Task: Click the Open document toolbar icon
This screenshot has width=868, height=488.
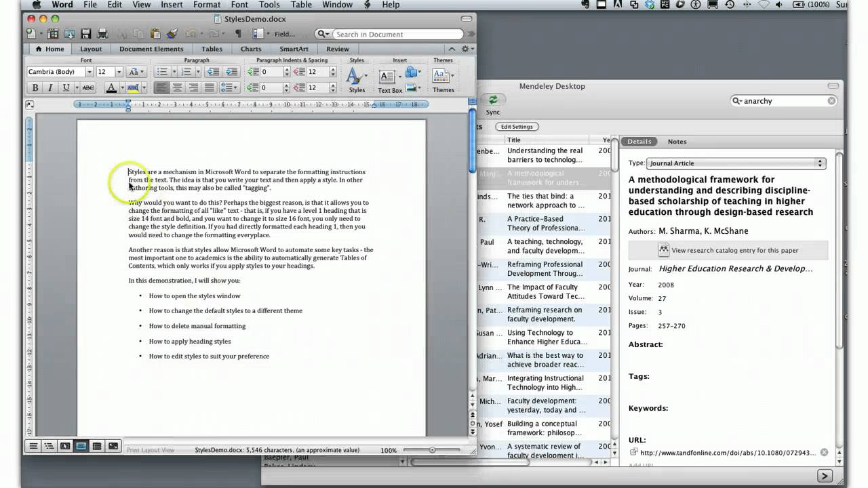Action: (x=70, y=33)
